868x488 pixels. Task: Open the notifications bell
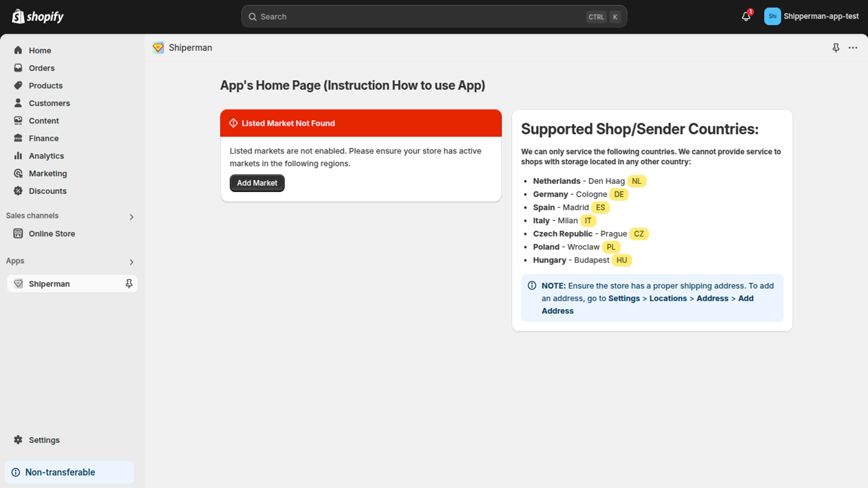[x=746, y=16]
